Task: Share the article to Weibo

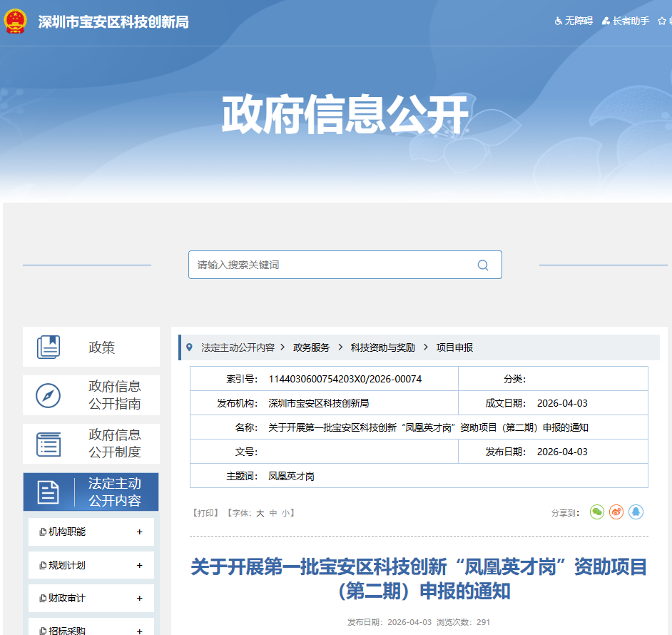Action: click(x=616, y=512)
